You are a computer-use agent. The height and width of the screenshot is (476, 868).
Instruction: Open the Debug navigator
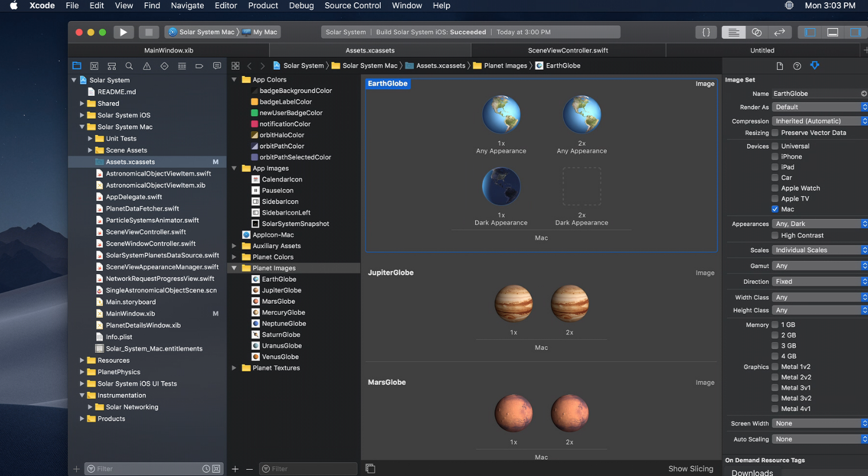(182, 66)
